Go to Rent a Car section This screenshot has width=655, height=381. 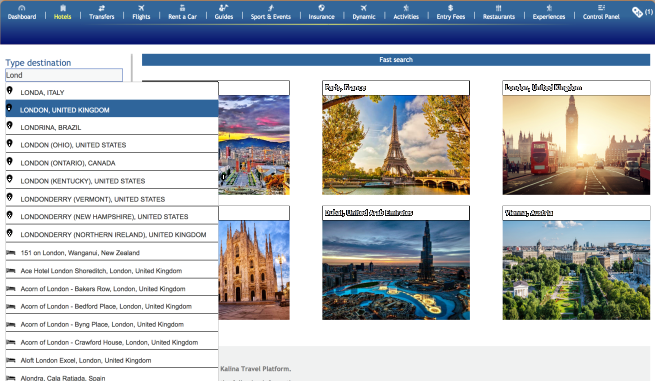(x=182, y=17)
